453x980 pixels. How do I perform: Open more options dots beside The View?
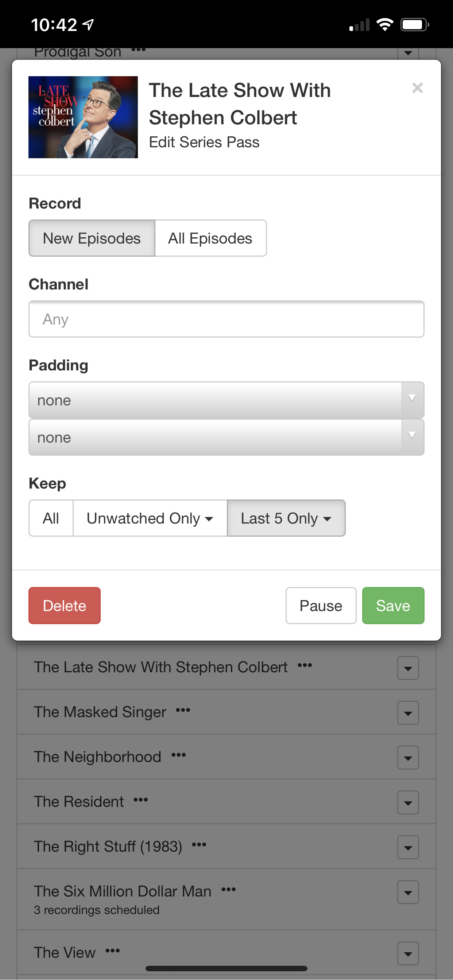pos(113,951)
